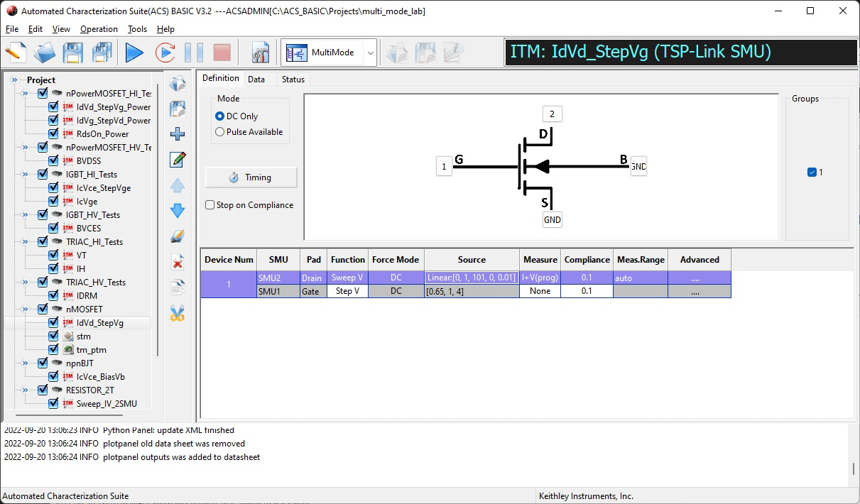Open the Edit menu
This screenshot has height=504, width=860.
[36, 29]
